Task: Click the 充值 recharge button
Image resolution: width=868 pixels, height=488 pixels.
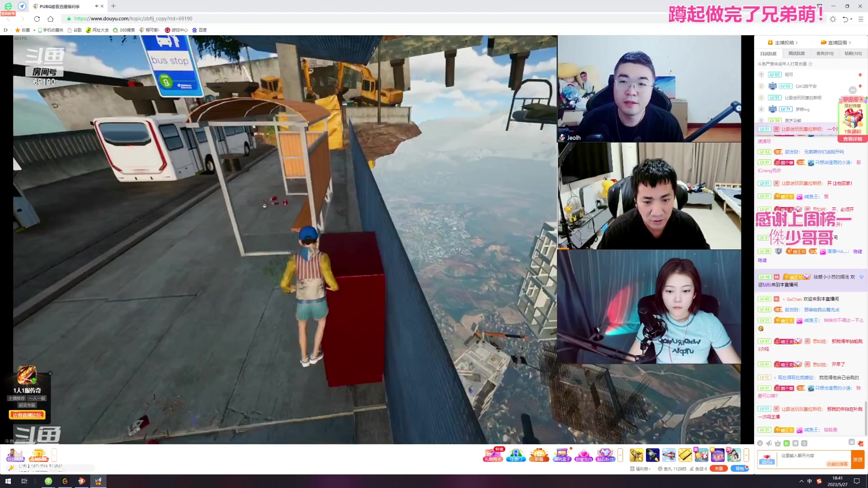Action: click(x=718, y=469)
